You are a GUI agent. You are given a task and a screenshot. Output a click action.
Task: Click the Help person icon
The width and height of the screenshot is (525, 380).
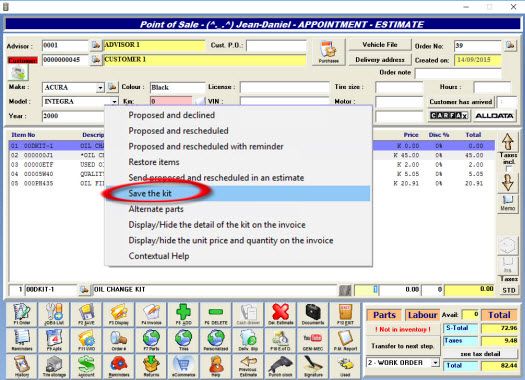coord(216,366)
